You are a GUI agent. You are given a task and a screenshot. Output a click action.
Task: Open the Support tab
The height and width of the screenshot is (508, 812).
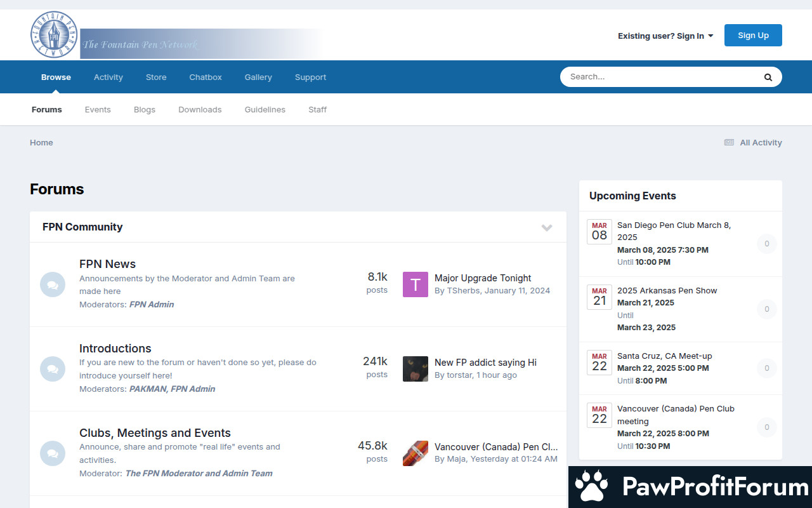(310, 77)
